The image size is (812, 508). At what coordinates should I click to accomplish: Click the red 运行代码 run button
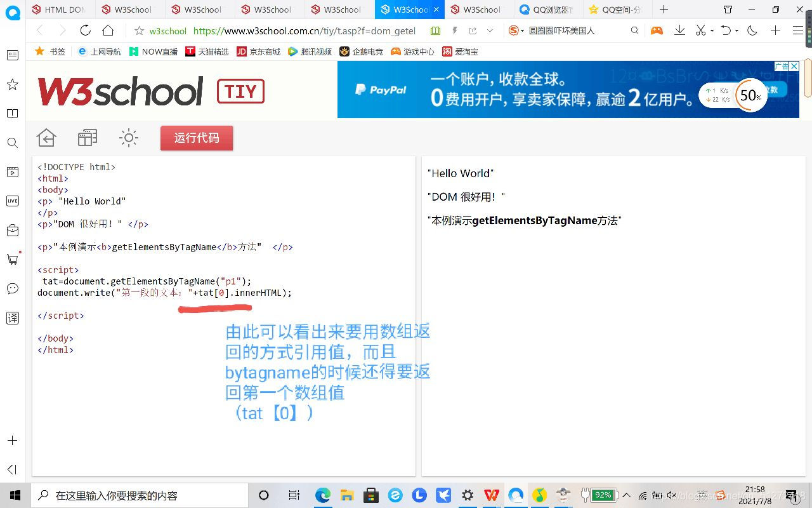point(197,138)
